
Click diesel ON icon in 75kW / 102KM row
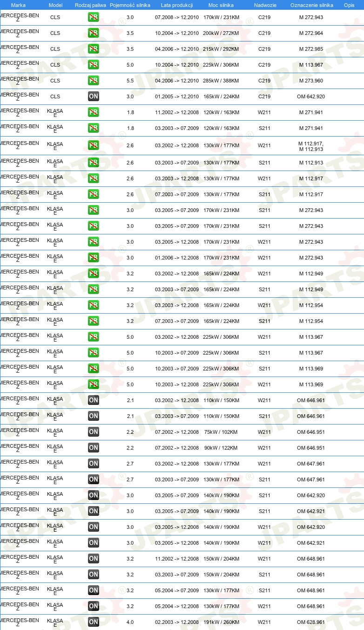click(x=94, y=432)
